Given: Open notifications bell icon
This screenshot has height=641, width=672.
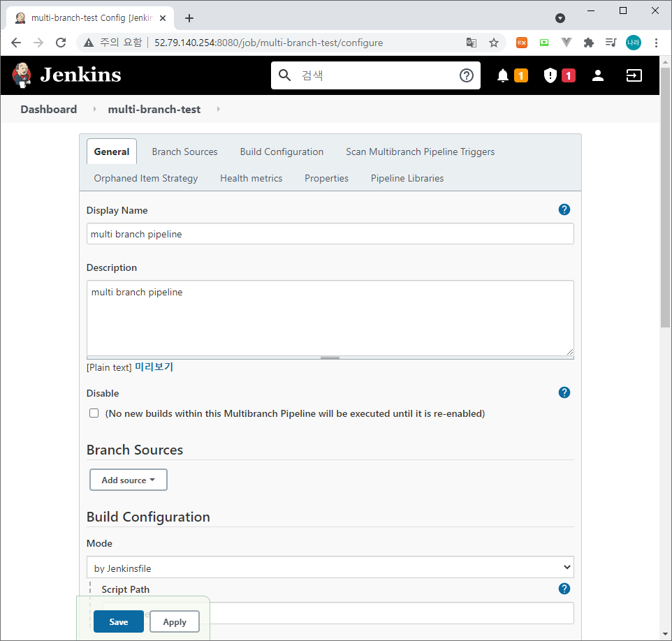Looking at the screenshot, I should click(503, 76).
